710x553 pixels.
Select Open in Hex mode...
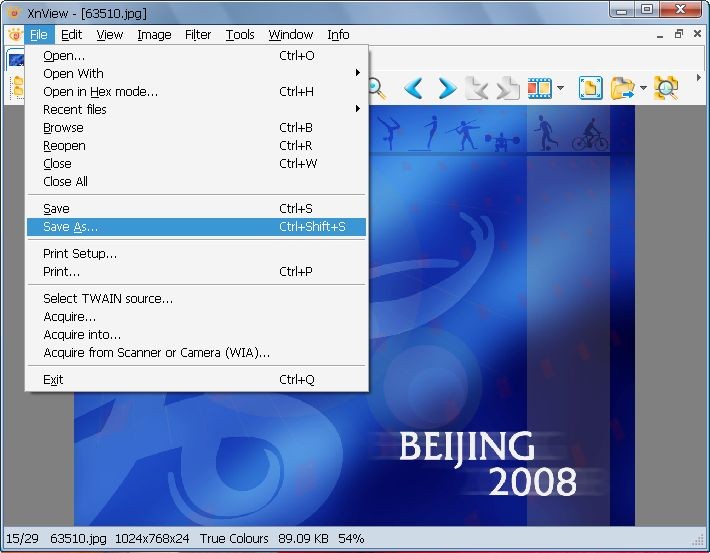click(196, 91)
